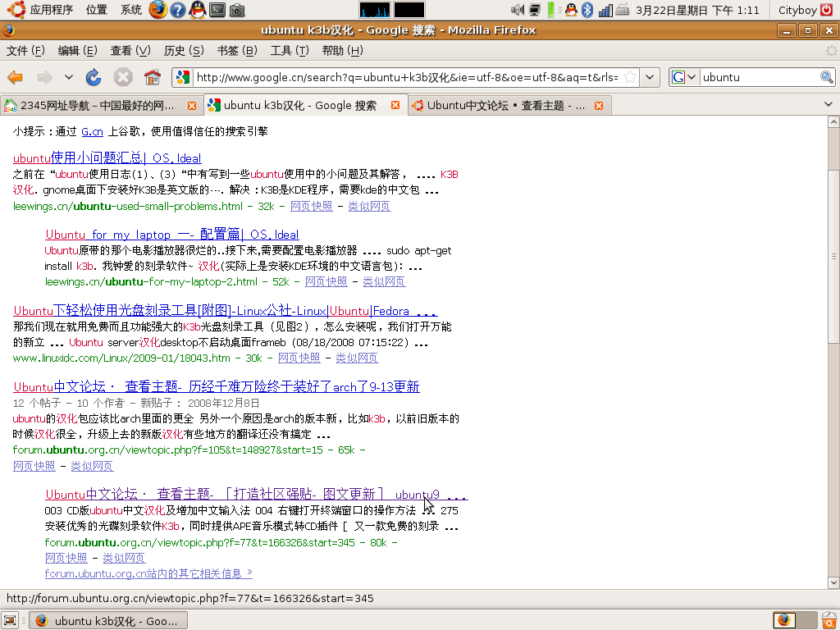Open the 编辑 (E) menu
This screenshot has height=630, width=840.
pyautogui.click(x=77, y=50)
